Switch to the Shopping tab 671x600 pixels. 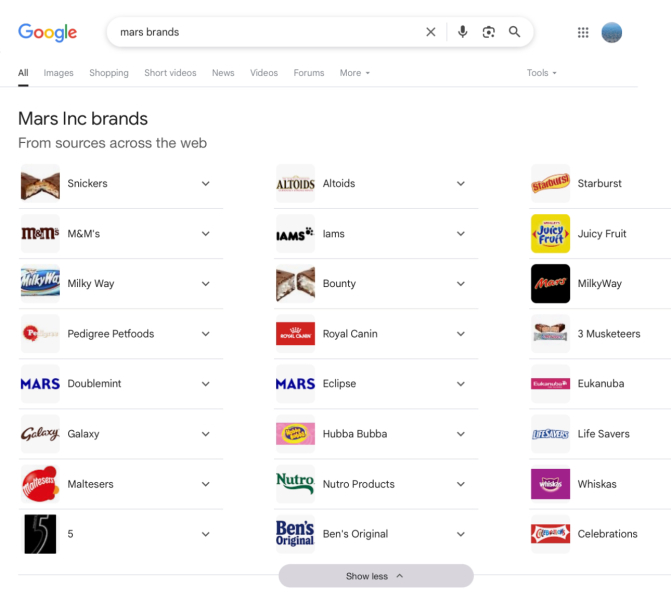109,73
